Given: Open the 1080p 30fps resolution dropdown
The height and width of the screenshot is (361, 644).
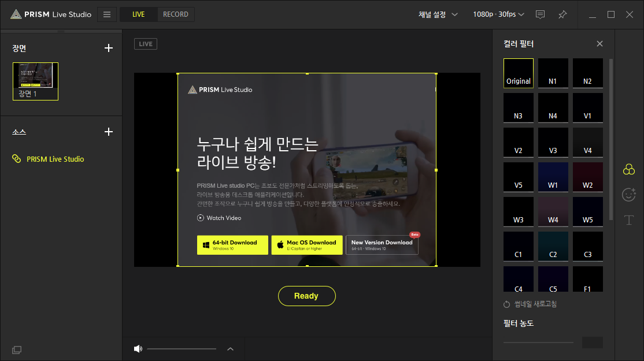Looking at the screenshot, I should (x=498, y=14).
